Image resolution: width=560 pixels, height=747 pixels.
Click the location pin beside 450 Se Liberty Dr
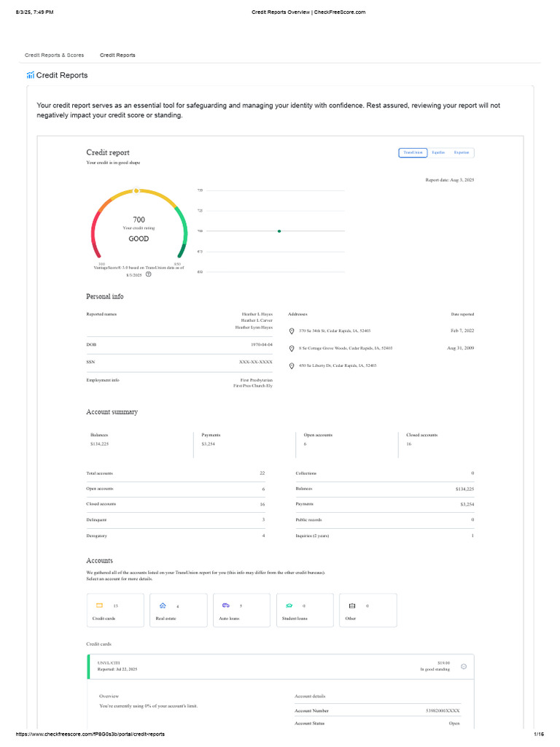coord(292,365)
